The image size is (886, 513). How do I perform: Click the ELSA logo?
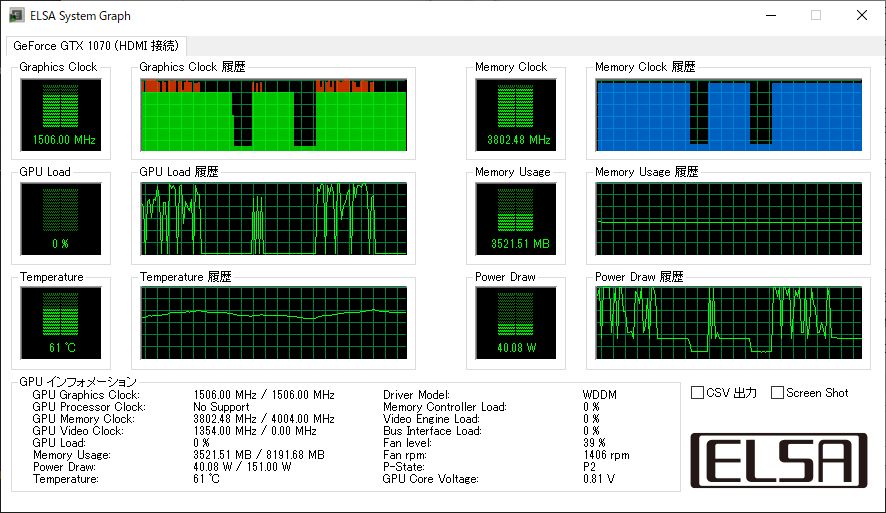coord(779,460)
